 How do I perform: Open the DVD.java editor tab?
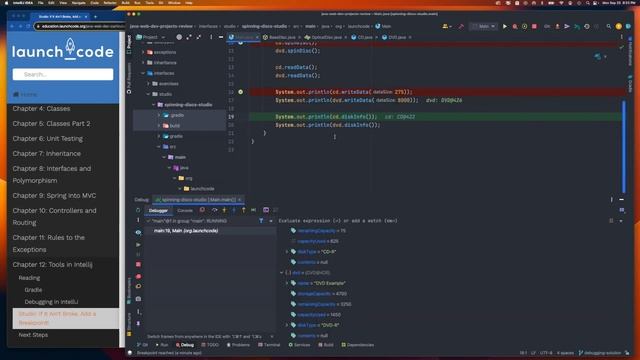point(397,37)
